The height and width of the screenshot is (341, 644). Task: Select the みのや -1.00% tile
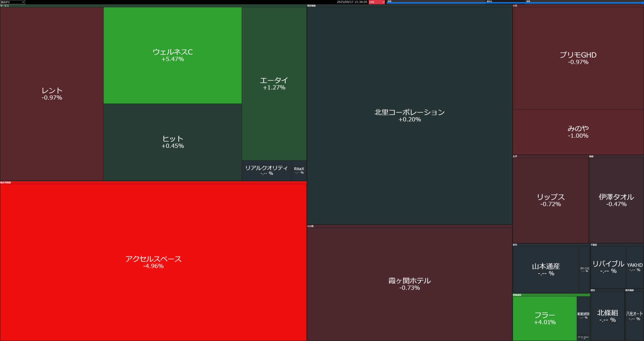click(x=578, y=132)
